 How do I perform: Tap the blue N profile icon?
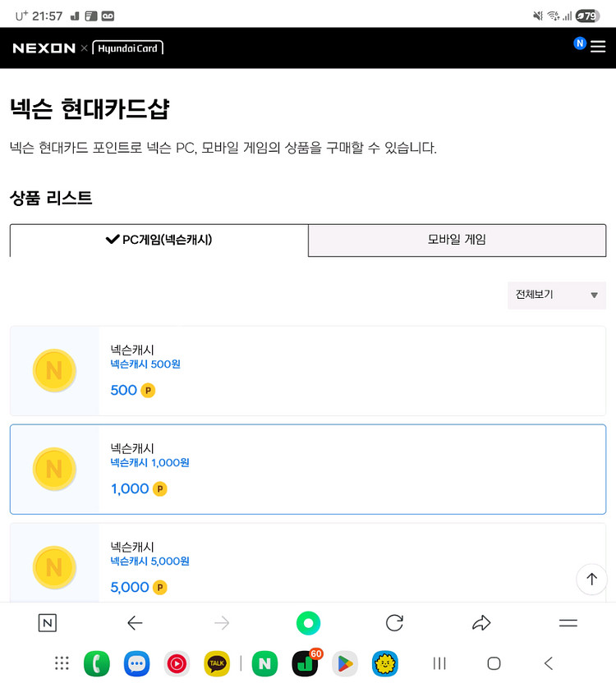[580, 44]
